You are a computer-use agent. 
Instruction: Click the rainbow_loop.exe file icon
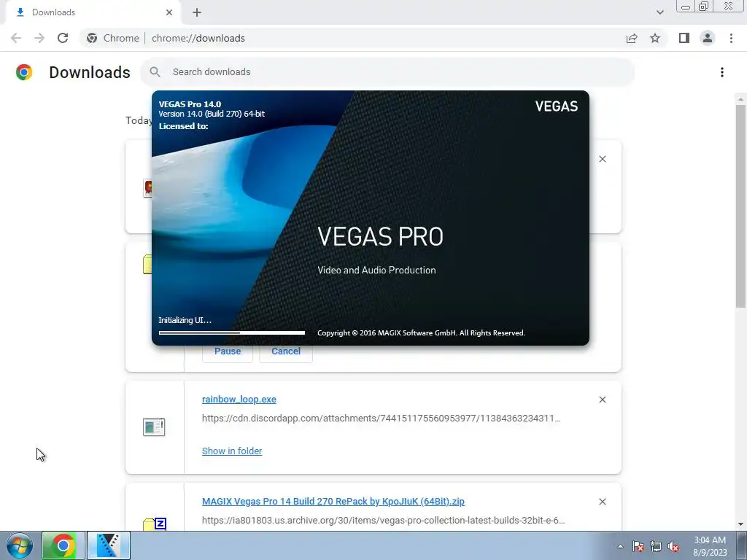pyautogui.click(x=154, y=427)
